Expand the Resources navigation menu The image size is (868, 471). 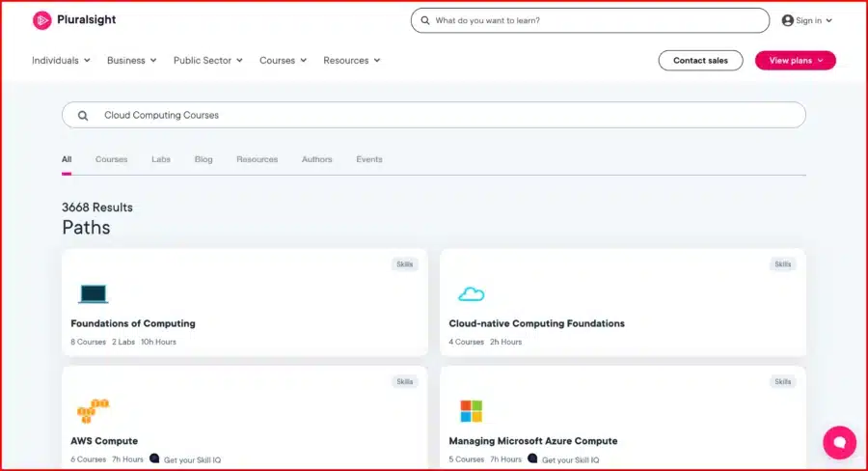click(x=351, y=61)
